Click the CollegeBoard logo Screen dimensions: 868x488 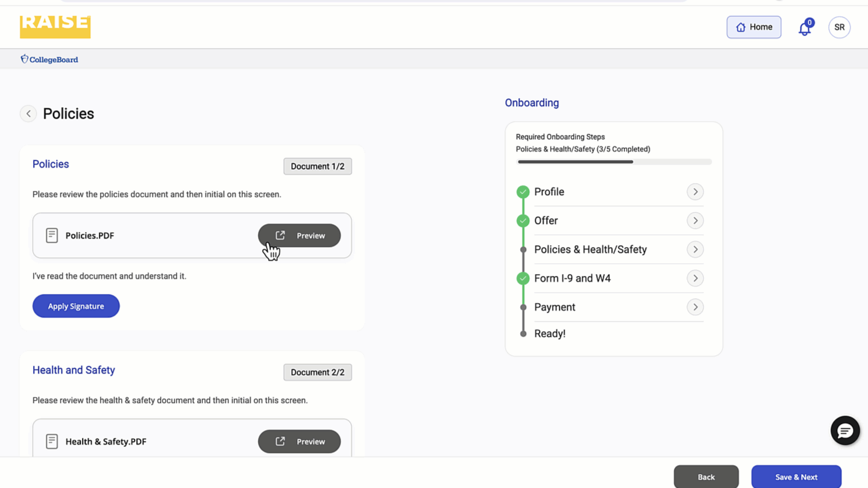coord(49,59)
